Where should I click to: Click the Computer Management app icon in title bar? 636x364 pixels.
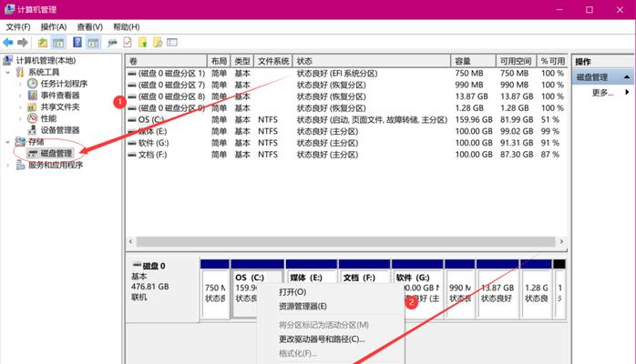[x=9, y=9]
